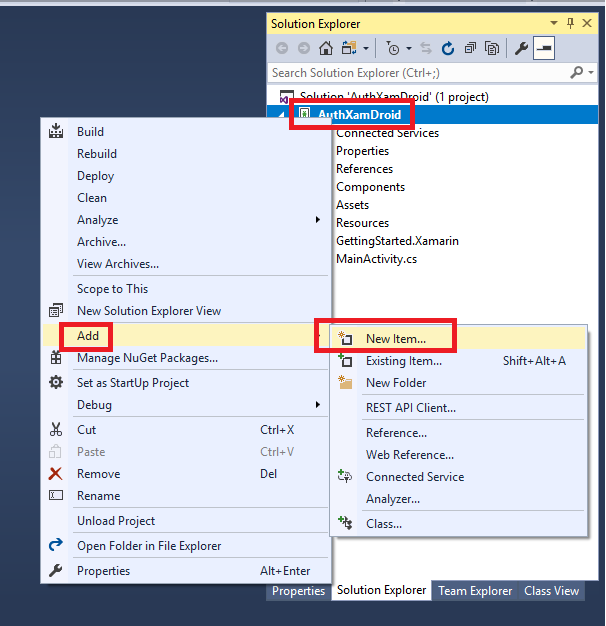The width and height of the screenshot is (606, 626).
Task: Open the Analyze submenu
Action: (186, 220)
